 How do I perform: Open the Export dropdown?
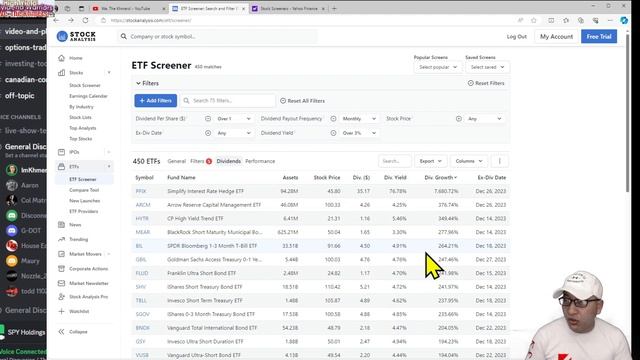pos(431,161)
